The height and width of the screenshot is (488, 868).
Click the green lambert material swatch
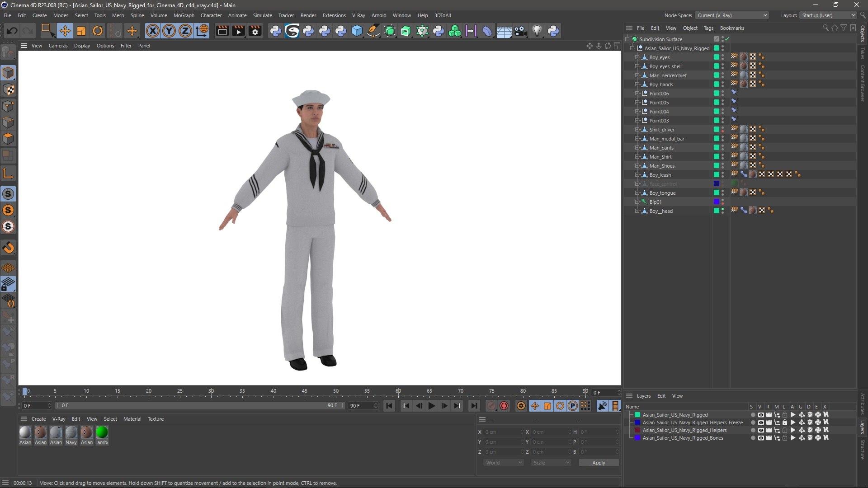point(102,432)
